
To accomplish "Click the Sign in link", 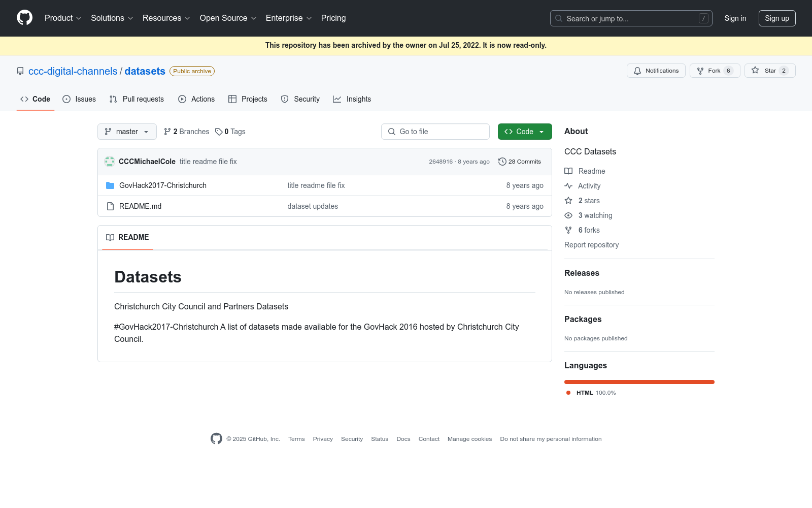I will click(x=735, y=18).
